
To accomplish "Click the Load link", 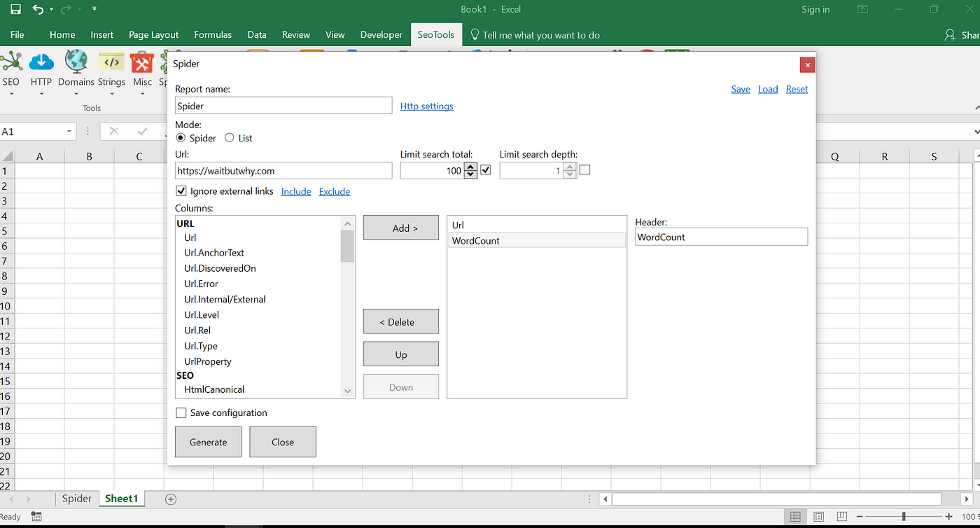I will 768,89.
